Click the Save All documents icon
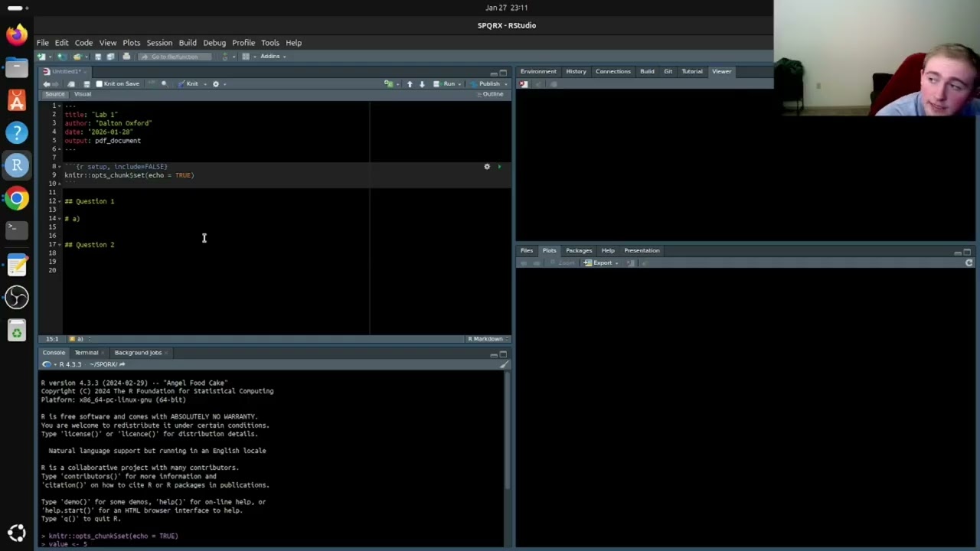Image resolution: width=980 pixels, height=551 pixels. (110, 57)
